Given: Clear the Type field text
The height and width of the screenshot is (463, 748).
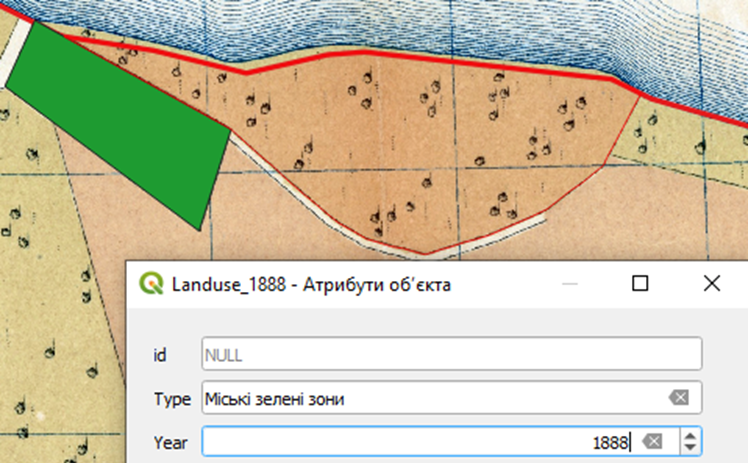Looking at the screenshot, I should (679, 398).
